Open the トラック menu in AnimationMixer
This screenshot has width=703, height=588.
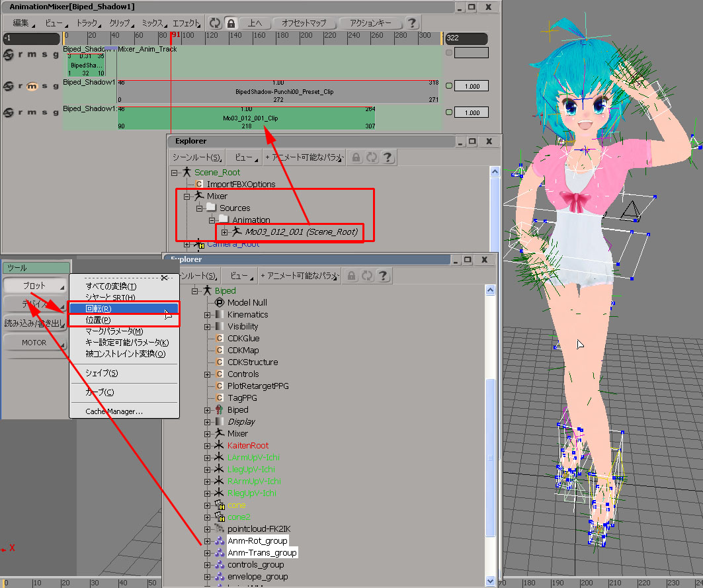coord(87,23)
